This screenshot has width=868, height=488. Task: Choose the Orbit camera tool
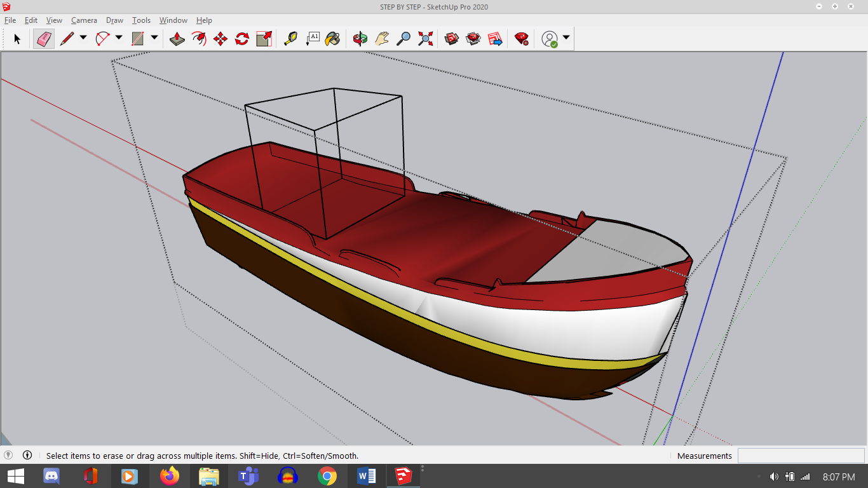(360, 39)
